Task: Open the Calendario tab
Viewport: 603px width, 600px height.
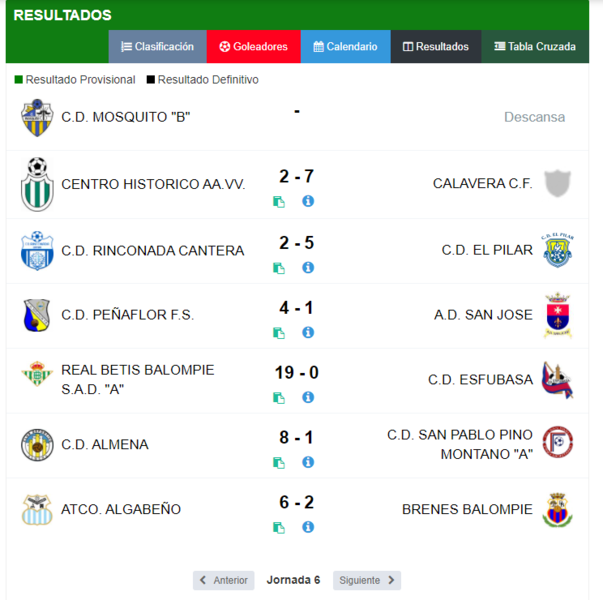Action: [345, 47]
